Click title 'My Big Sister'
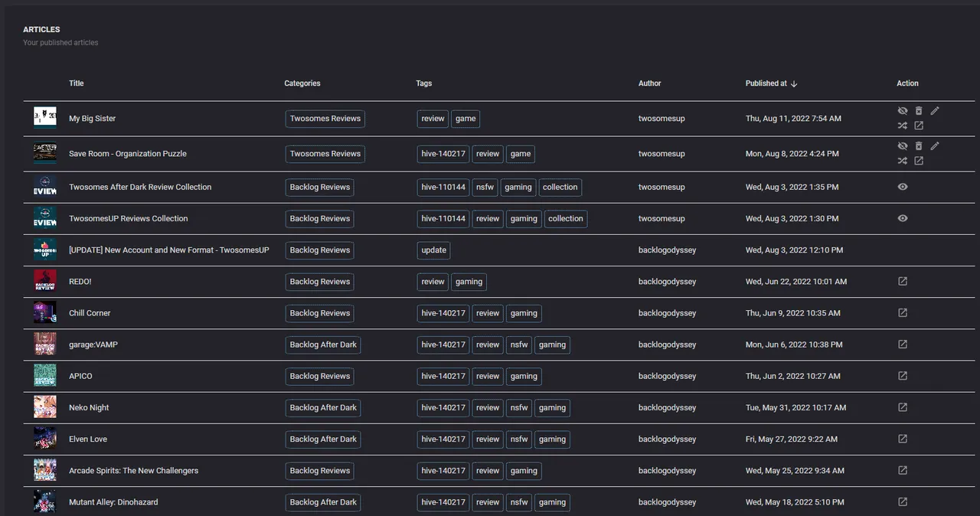Viewport: 980px width, 516px height. coord(93,119)
